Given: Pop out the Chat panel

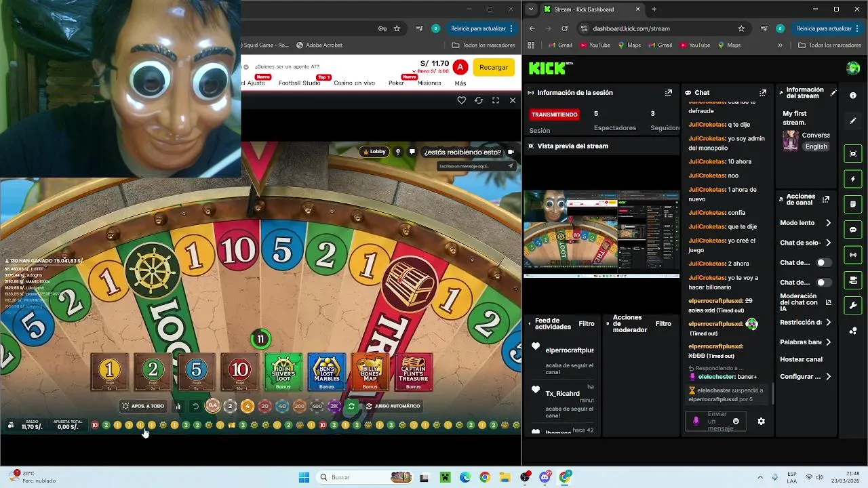Looking at the screenshot, I should [x=763, y=92].
